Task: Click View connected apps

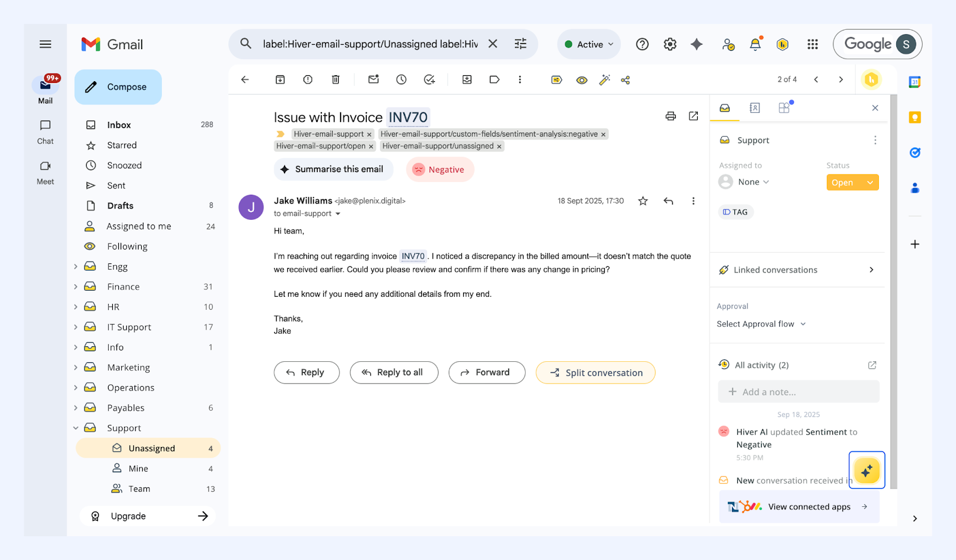Action: coord(799,507)
